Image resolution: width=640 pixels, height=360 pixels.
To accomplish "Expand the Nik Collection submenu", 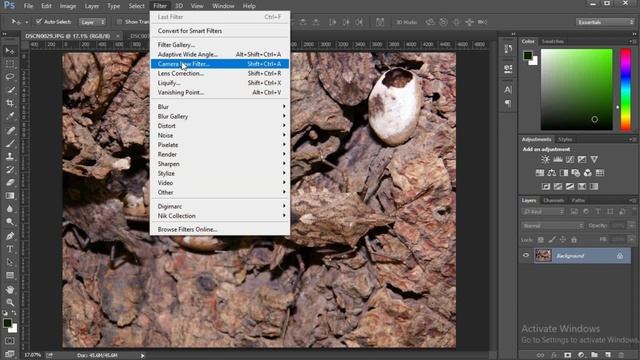I will pyautogui.click(x=220, y=216).
